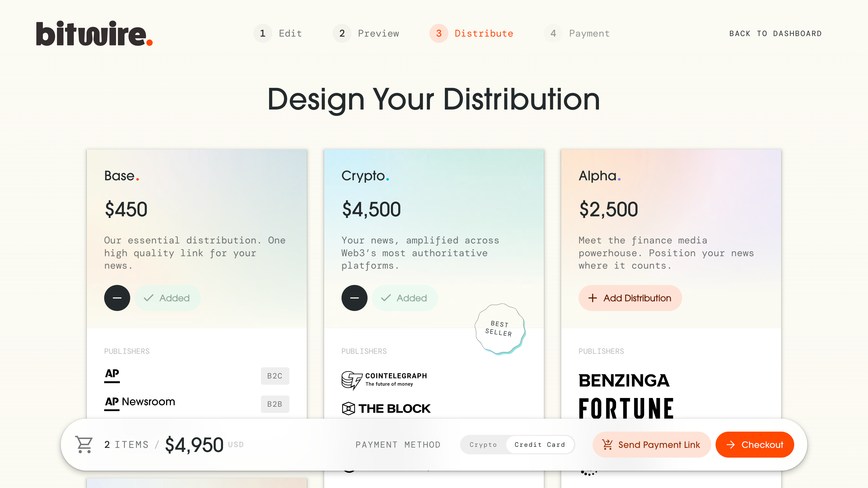Click the Fortune publisher logo
Screen dimensions: 868x488
click(x=626, y=409)
